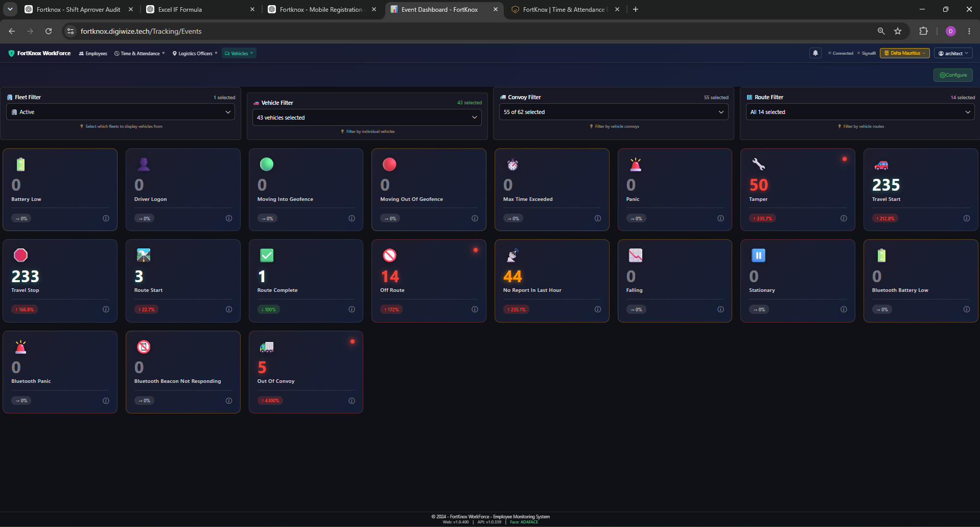980x527 pixels.
Task: Click the Bluetooth Battery Low icon
Action: (881, 255)
